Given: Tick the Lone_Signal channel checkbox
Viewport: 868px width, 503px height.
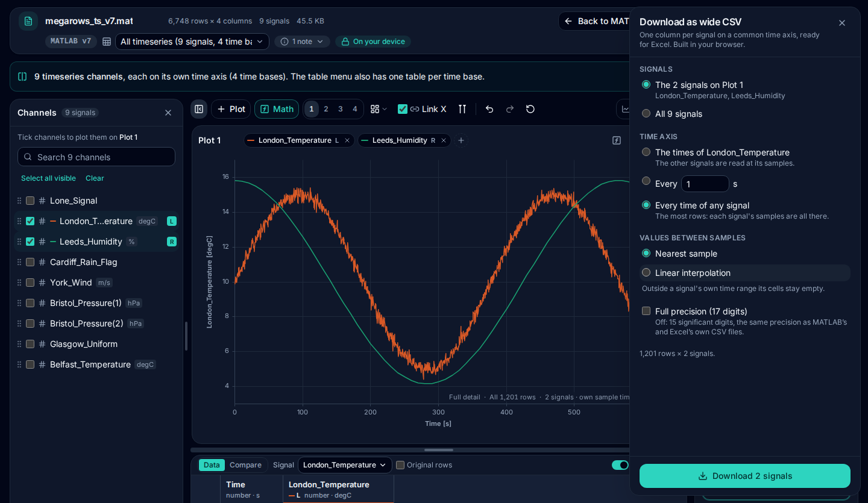Looking at the screenshot, I should click(30, 201).
